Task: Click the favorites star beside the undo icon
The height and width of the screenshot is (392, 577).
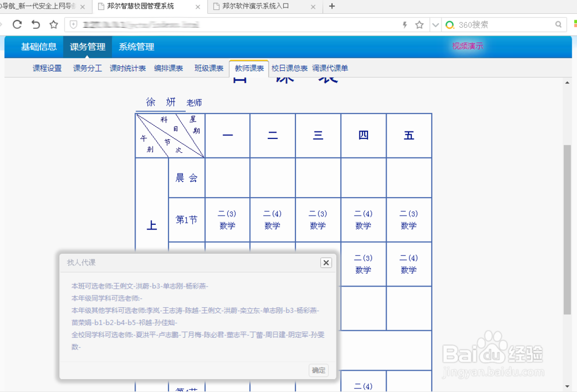Action: pos(54,25)
